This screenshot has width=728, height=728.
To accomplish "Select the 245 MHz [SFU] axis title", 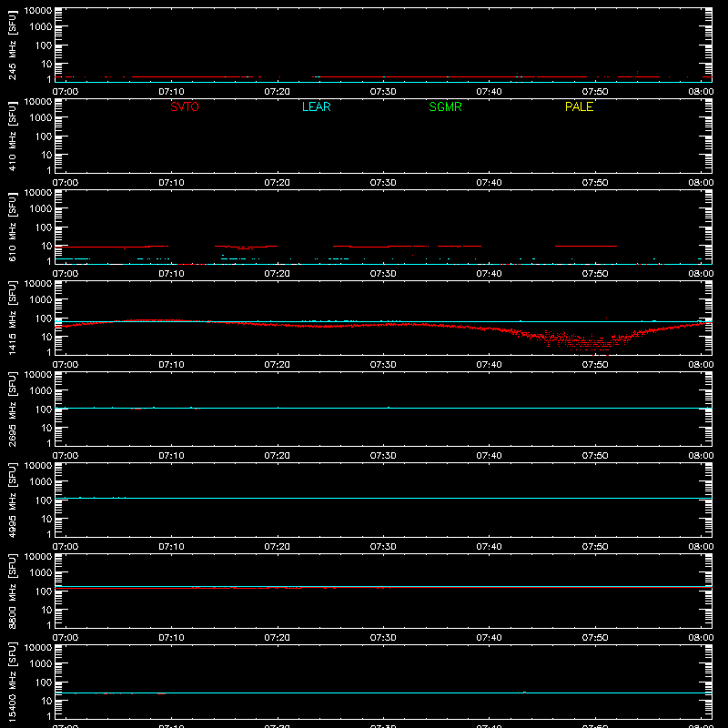I will 12,45.
